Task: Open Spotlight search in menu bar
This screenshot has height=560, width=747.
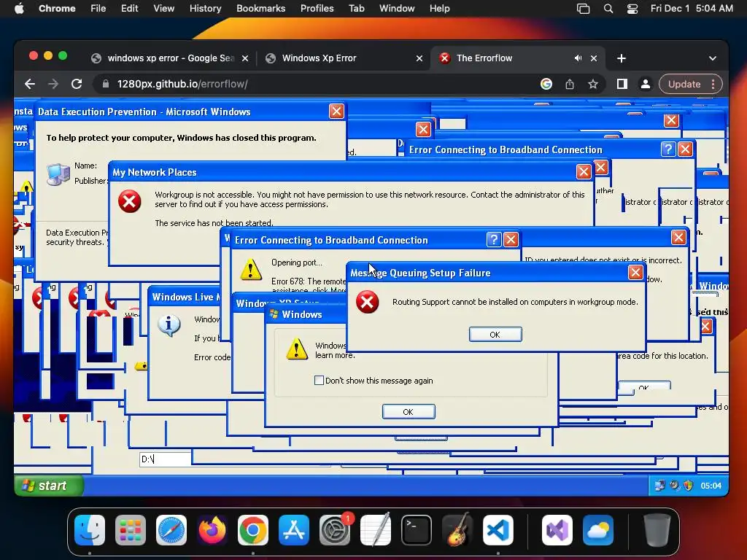Action: tap(608, 9)
